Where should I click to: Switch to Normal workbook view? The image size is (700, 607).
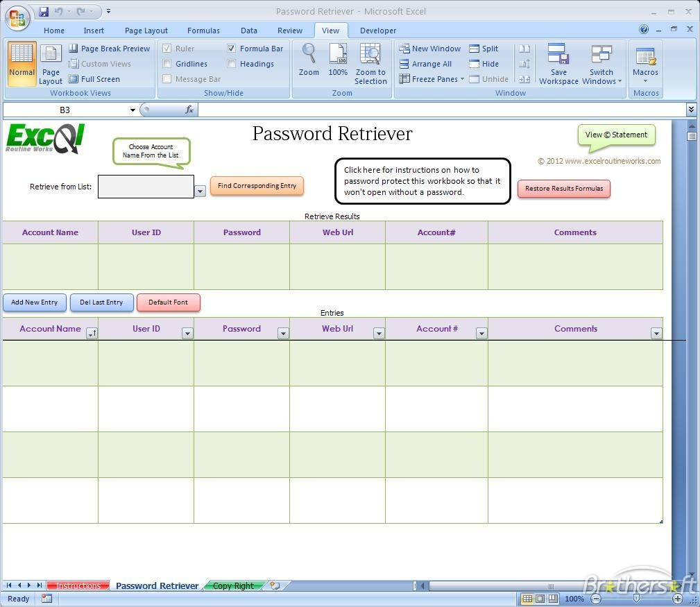pos(21,62)
